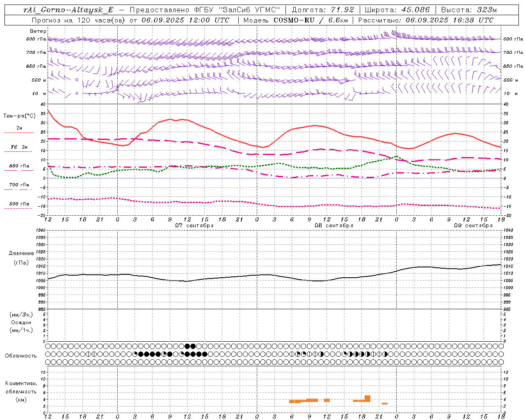Click the lowest orange convective bar near hour 21
Image resolution: width=525 pixels, height=420 pixels.
click(x=385, y=404)
